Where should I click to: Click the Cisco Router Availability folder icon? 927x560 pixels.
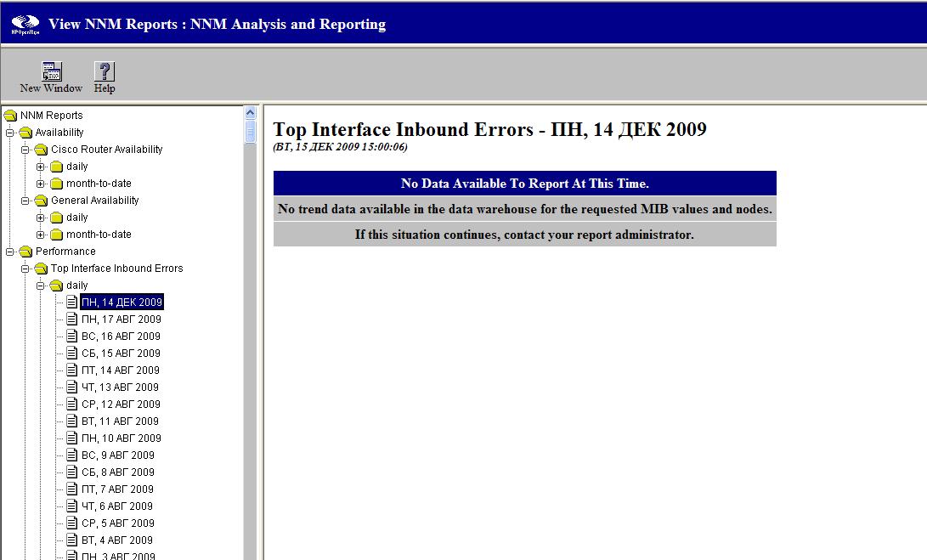(42, 150)
